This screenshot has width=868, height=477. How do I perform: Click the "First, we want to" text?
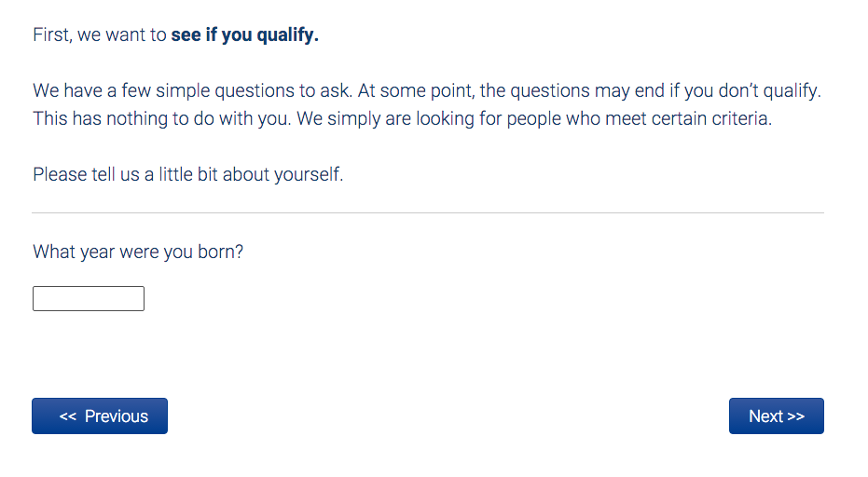click(100, 35)
